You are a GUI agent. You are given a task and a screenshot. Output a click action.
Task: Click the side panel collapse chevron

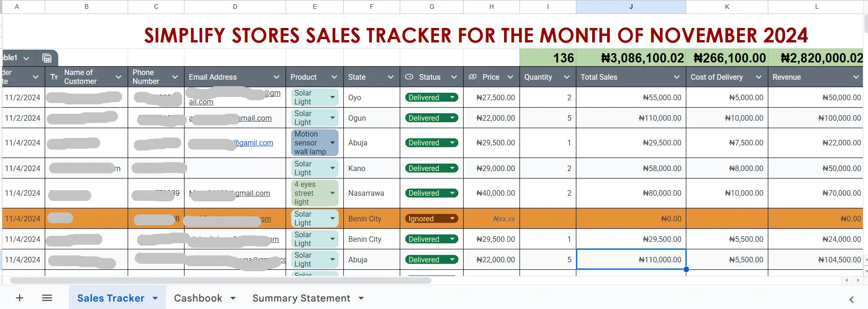[851, 300]
